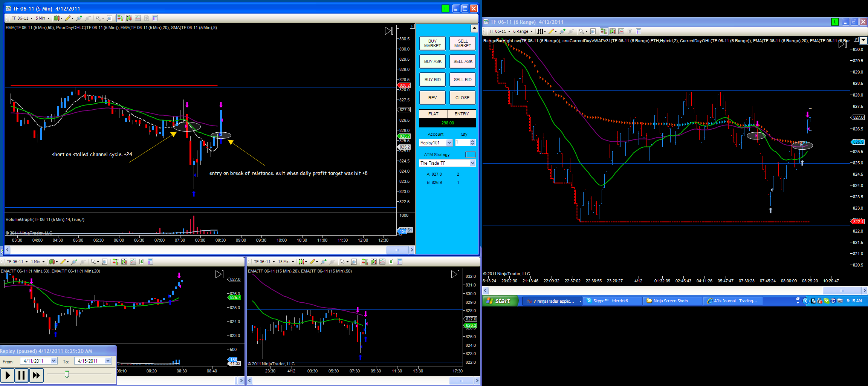Open the 6 Range interval dropdown
The width and height of the screenshot is (868, 386).
(x=523, y=31)
